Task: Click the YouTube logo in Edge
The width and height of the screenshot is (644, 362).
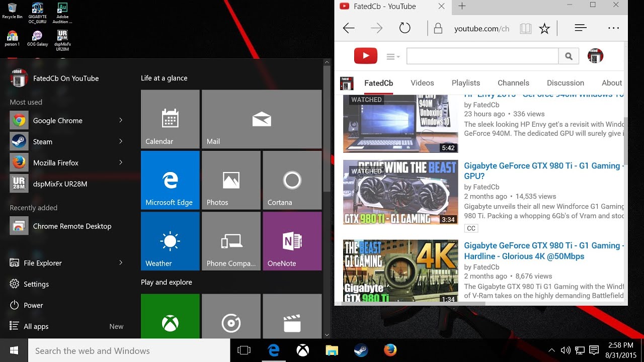Action: (366, 56)
